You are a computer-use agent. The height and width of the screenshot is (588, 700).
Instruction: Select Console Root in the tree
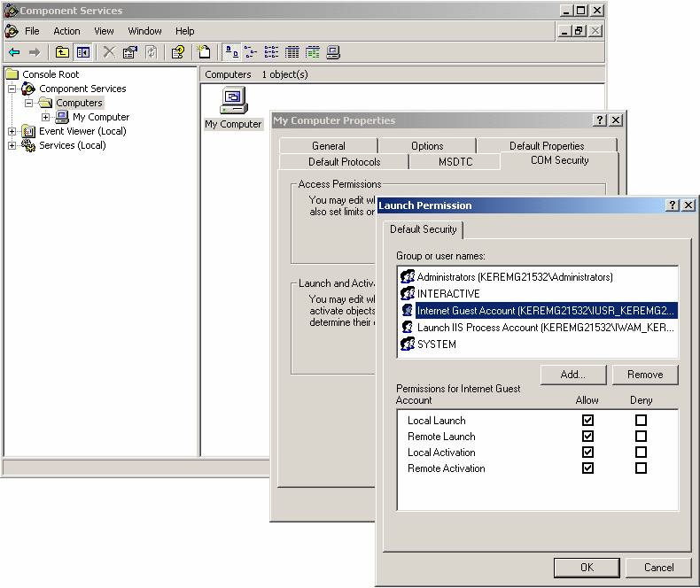click(x=51, y=74)
